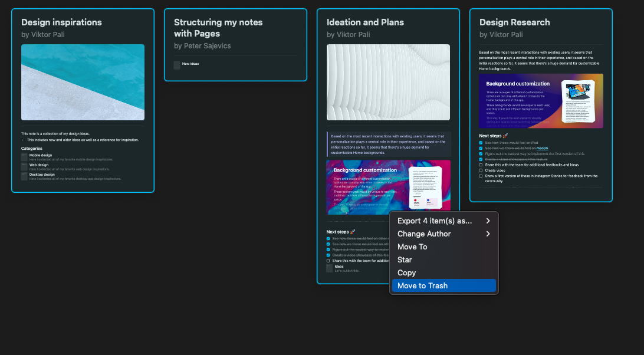Click 'Here I collected all of my favorite mobile design inspirations.'
644x355 pixels.
click(x=71, y=159)
